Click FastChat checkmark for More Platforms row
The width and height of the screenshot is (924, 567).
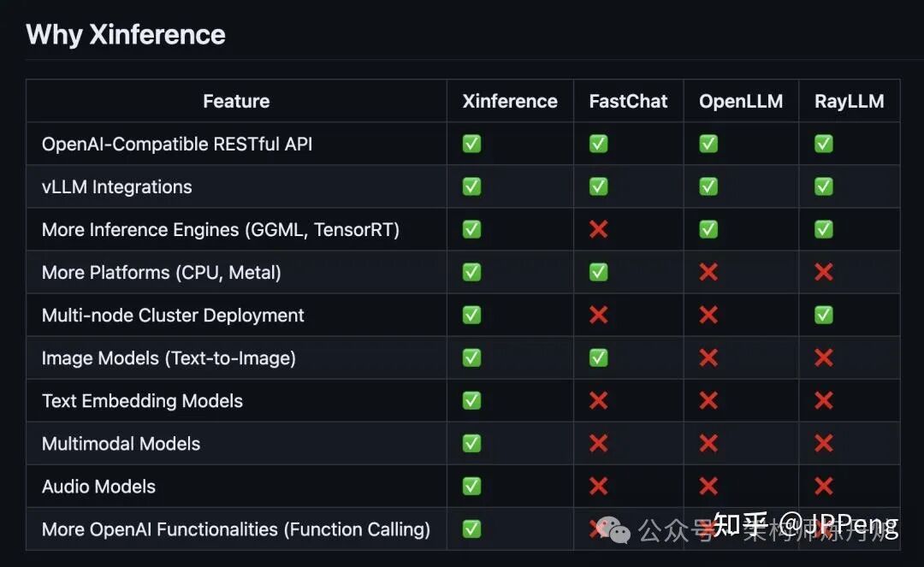click(598, 272)
